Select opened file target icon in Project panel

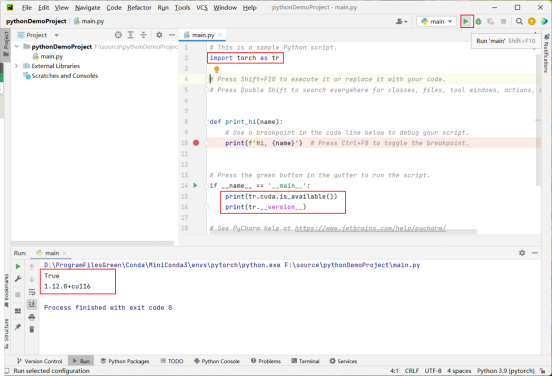tap(118, 35)
